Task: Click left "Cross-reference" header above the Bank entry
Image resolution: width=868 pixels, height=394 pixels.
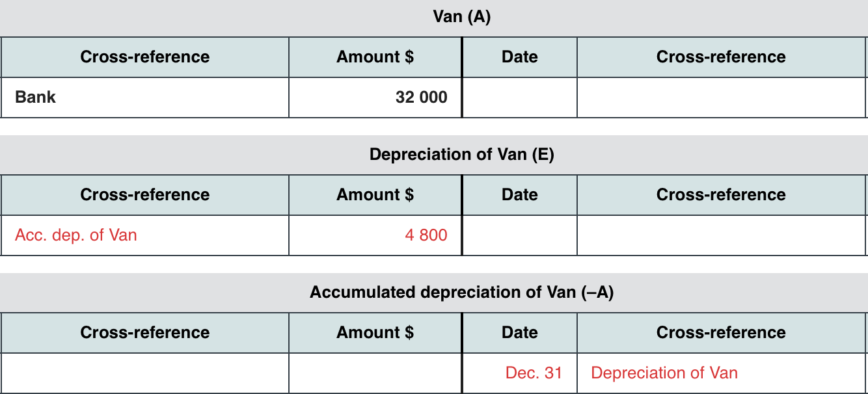Action: pyautogui.click(x=144, y=57)
